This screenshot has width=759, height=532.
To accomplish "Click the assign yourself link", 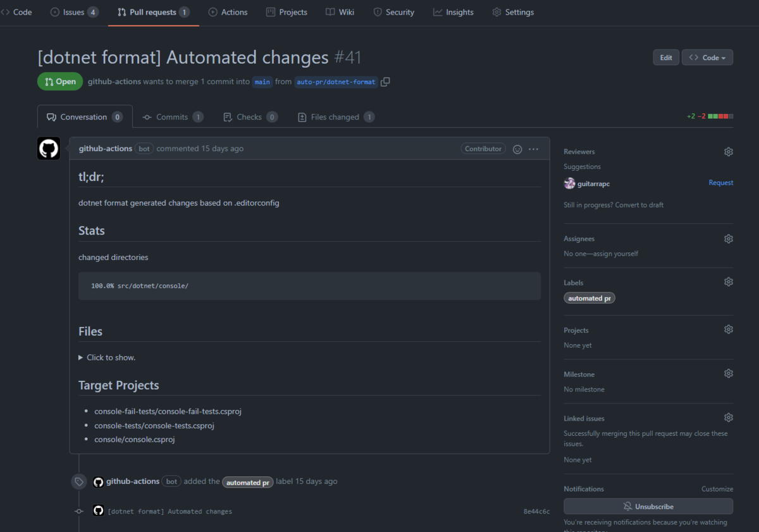I will pyautogui.click(x=614, y=254).
